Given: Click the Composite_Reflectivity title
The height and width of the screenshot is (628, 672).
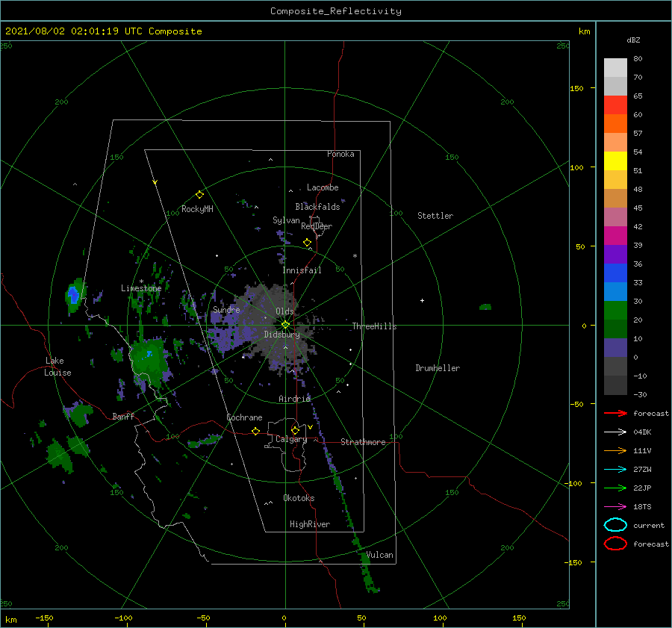Looking at the screenshot, I should (x=336, y=11).
